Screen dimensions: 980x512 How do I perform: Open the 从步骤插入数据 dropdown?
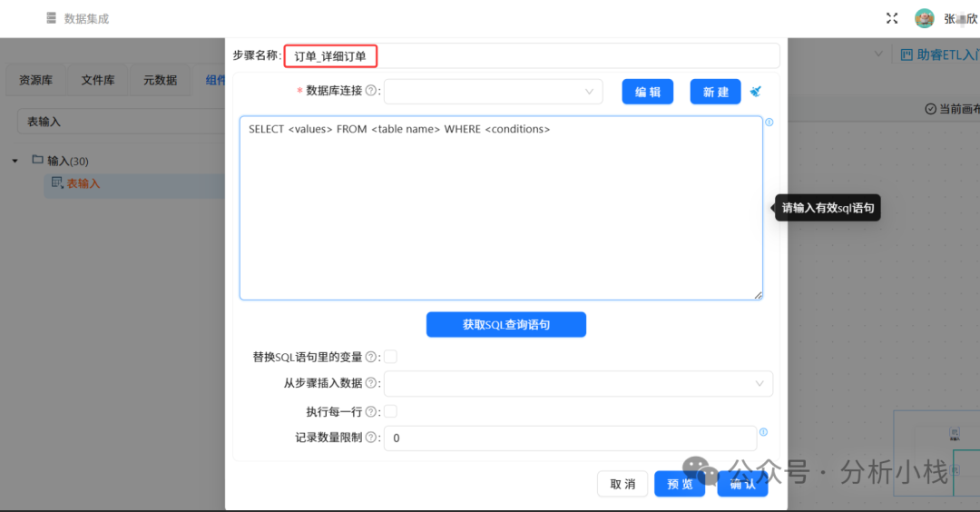click(578, 384)
